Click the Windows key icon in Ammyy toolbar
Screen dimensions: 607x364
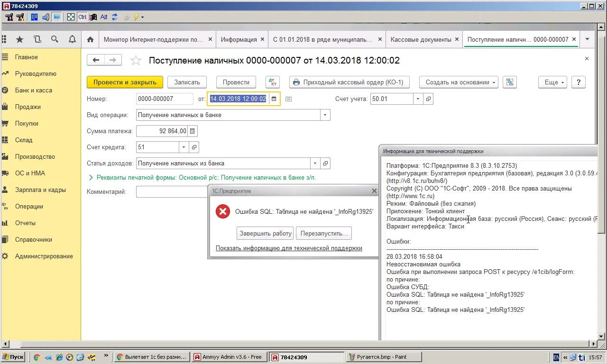[93, 17]
